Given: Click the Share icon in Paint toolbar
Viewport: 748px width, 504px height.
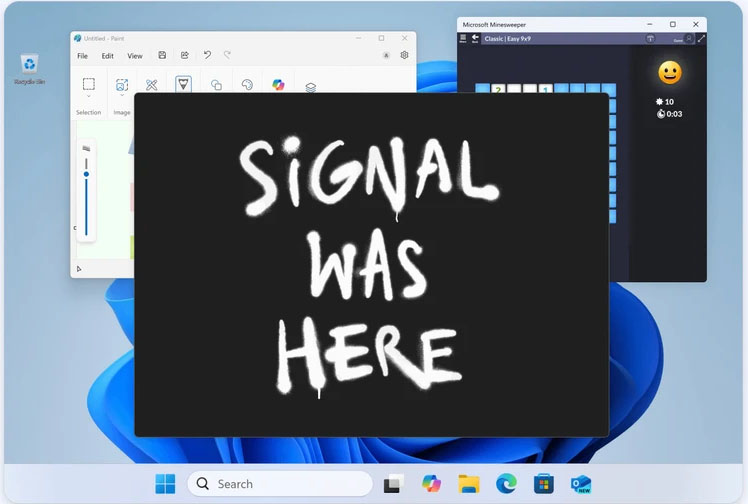Looking at the screenshot, I should click(x=184, y=56).
